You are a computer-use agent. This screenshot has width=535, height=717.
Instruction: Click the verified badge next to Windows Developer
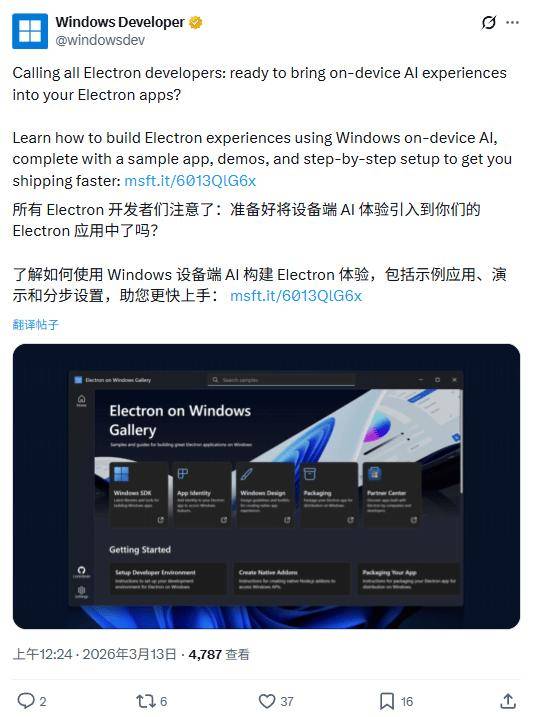pos(195,22)
